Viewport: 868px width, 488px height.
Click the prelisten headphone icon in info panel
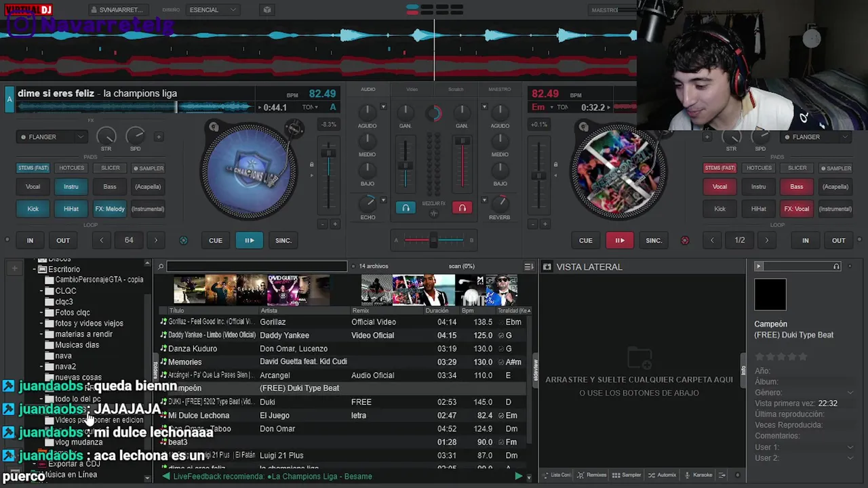pyautogui.click(x=837, y=266)
